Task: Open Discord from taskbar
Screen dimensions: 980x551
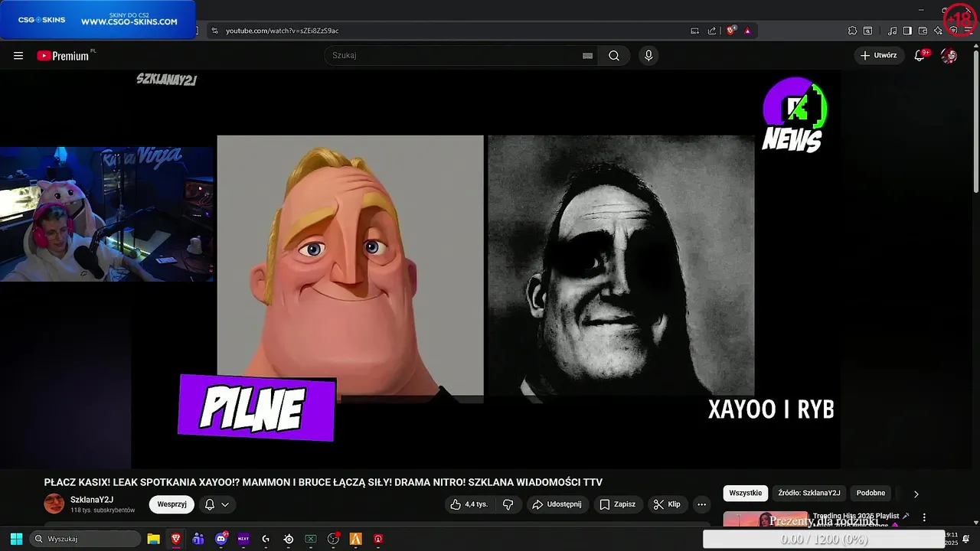Action: coord(221,539)
